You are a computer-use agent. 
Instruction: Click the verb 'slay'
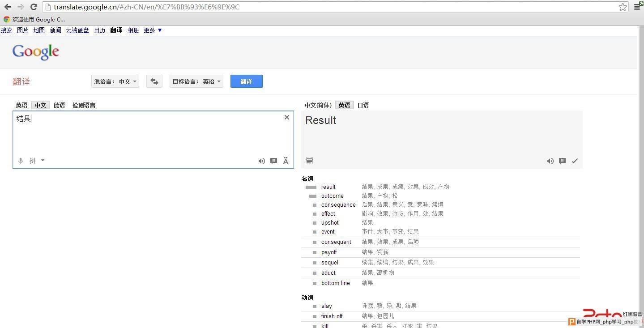(327, 306)
